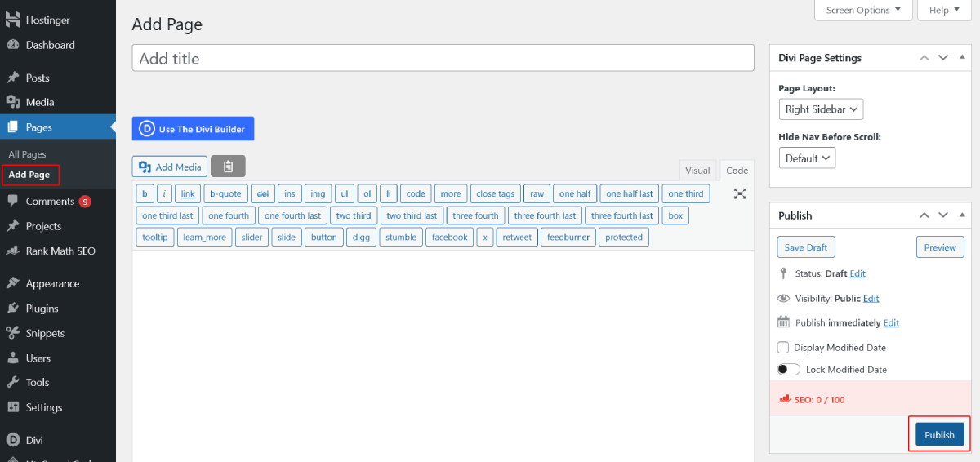Viewport: 980px width, 462px height.
Task: Click inside the code editor text area
Action: tap(443, 356)
